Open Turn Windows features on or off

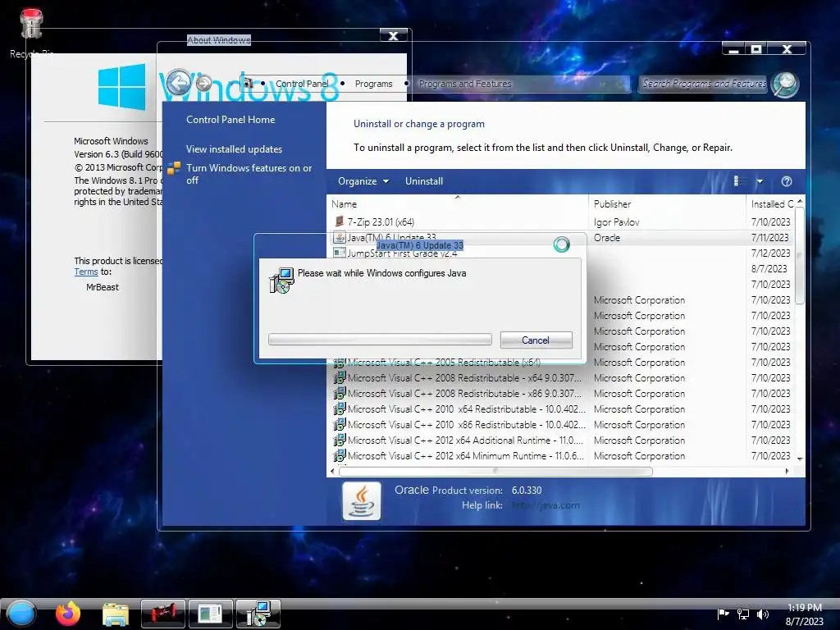[x=249, y=174]
